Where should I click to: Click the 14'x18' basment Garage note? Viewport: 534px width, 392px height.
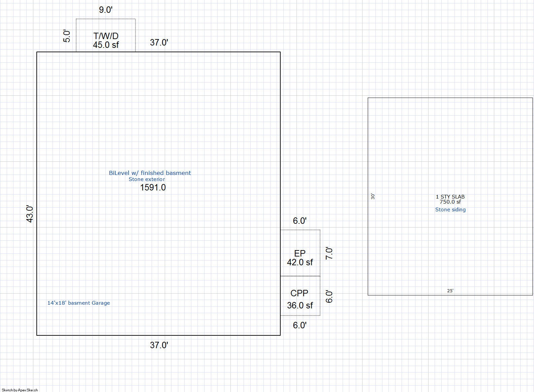(x=78, y=303)
